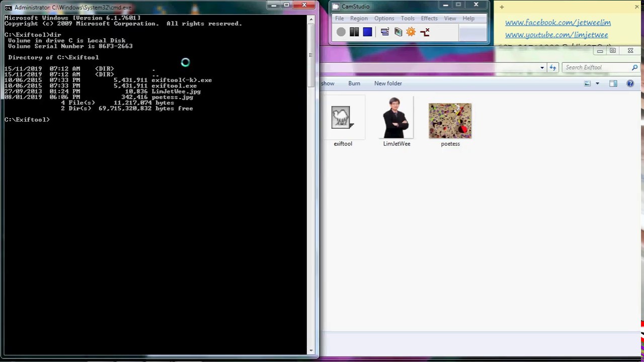Viewport: 644px width, 362px height.
Task: Click 'poetess.jpg' in cmd listing
Action: pos(172,97)
